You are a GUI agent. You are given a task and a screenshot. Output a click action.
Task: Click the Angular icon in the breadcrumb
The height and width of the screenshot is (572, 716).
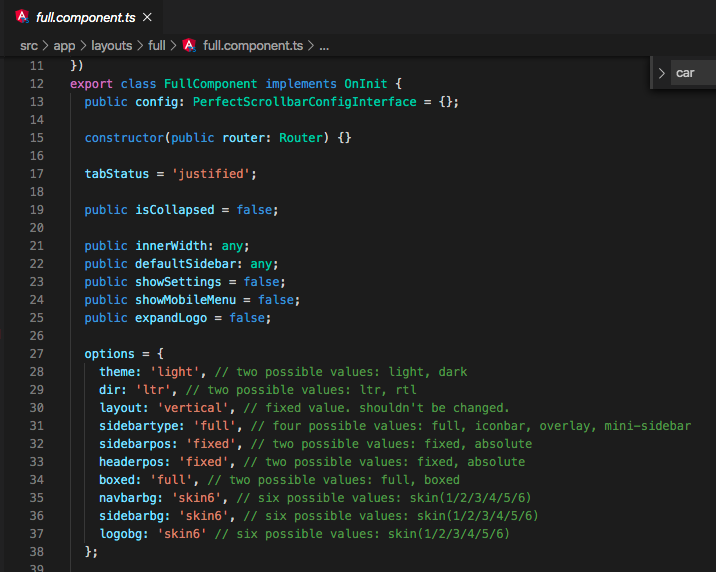coord(189,45)
